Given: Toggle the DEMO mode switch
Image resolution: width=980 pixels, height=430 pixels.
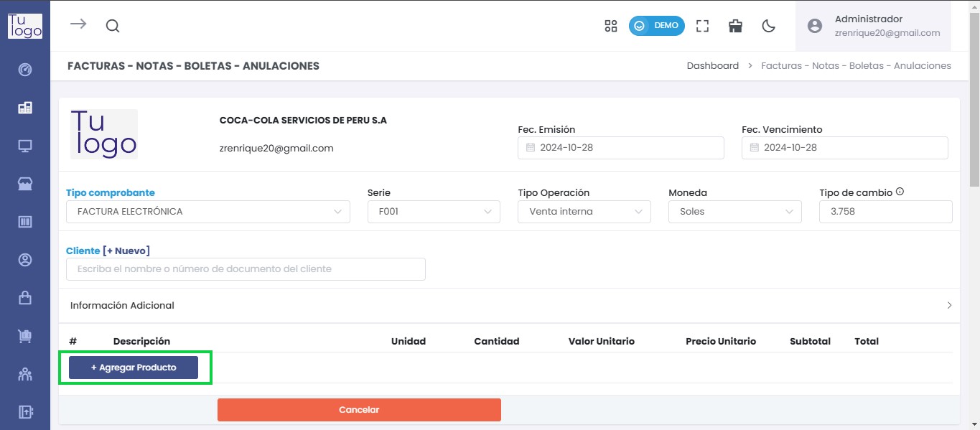Looking at the screenshot, I should click(656, 26).
